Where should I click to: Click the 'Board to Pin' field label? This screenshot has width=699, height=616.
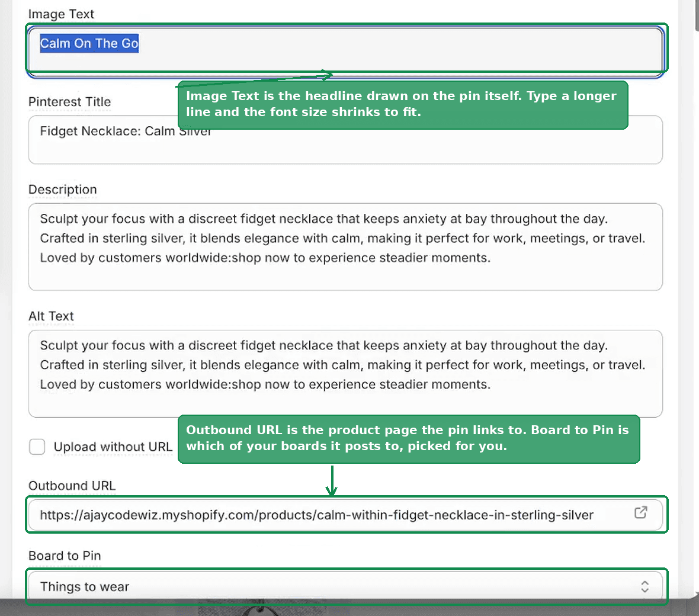65,556
